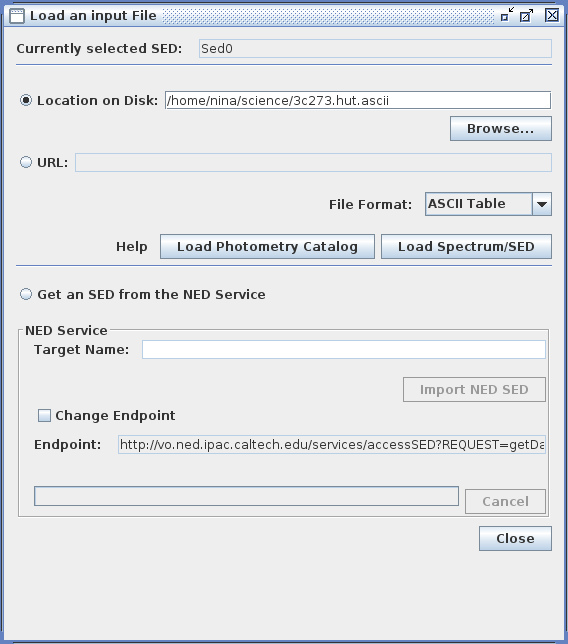Click the maximize window icon in title bar
568x644 pixels.
(x=527, y=15)
